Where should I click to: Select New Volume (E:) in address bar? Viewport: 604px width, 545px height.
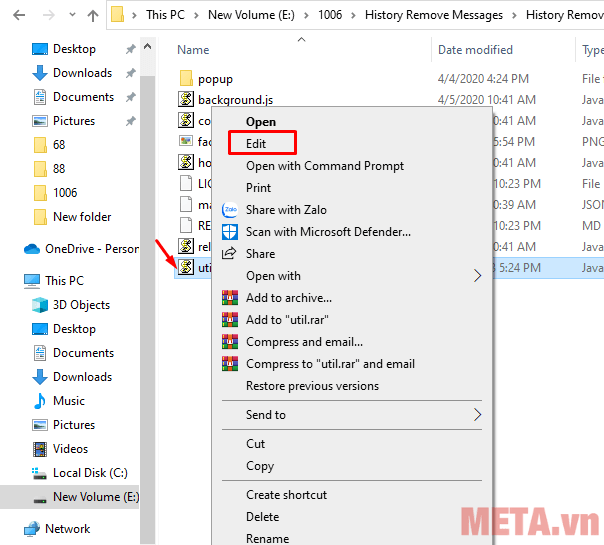coord(251,15)
